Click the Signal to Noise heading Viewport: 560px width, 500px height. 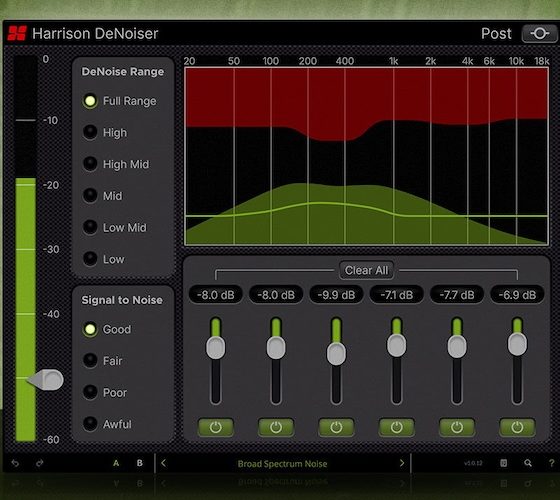click(122, 300)
